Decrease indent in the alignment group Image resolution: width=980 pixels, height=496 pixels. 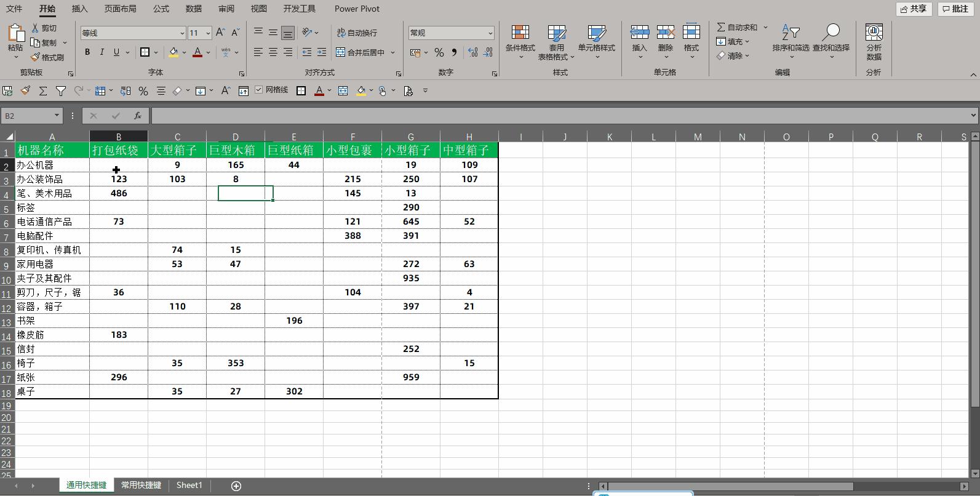point(306,52)
